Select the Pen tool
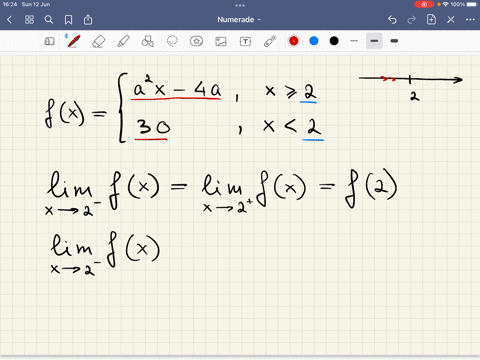This screenshot has height=360, width=480. [x=73, y=41]
